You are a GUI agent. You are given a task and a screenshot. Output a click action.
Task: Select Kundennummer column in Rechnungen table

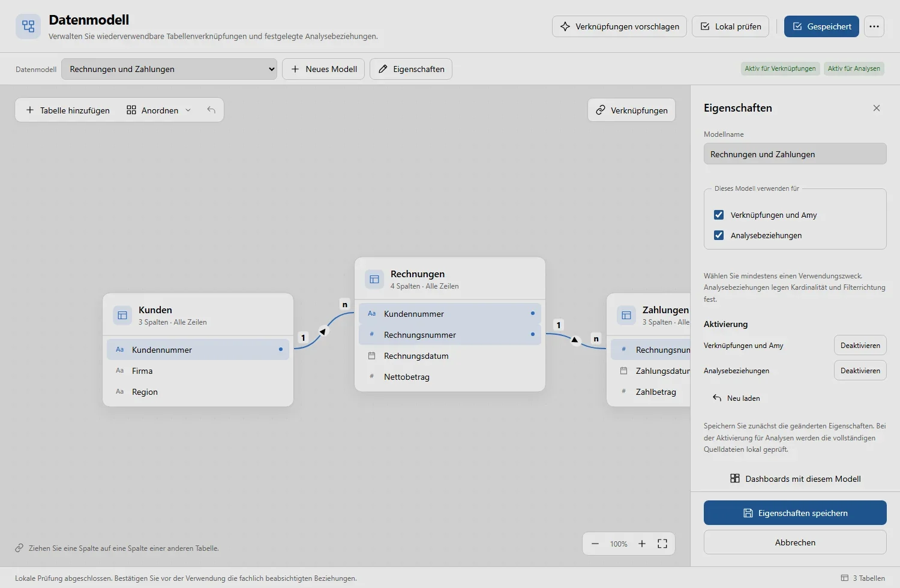[450, 314]
